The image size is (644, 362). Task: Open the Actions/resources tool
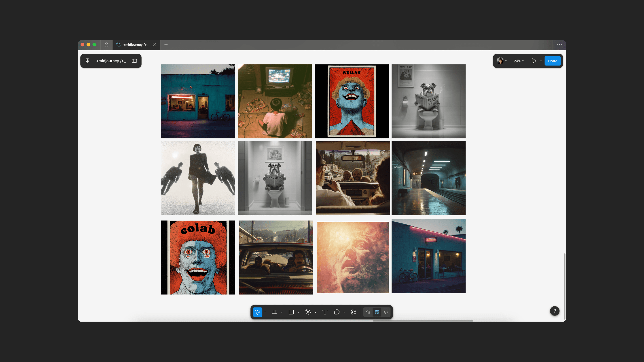(354, 312)
